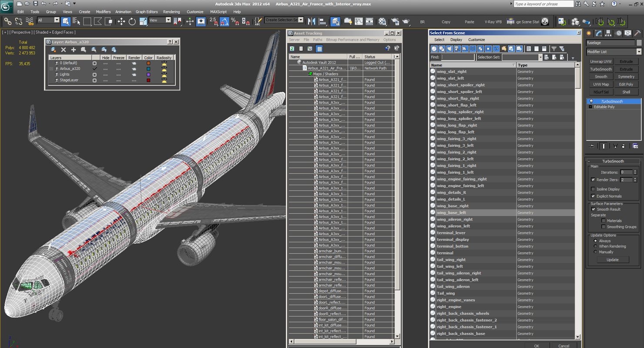Uncheck Smooth Result checkbox
Image resolution: width=644 pixels, height=348 pixels.
[593, 209]
